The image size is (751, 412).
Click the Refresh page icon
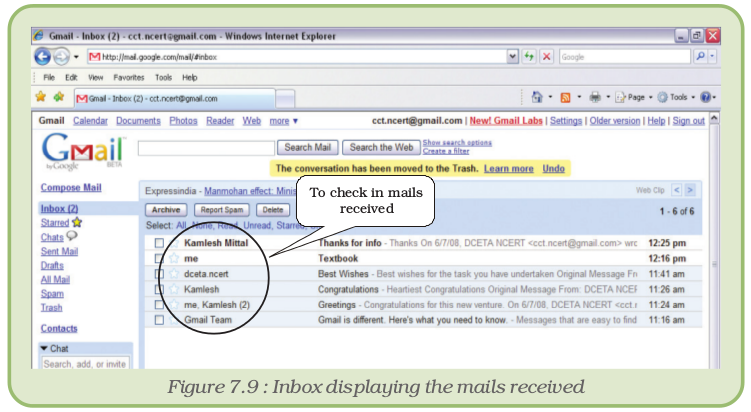coord(529,57)
